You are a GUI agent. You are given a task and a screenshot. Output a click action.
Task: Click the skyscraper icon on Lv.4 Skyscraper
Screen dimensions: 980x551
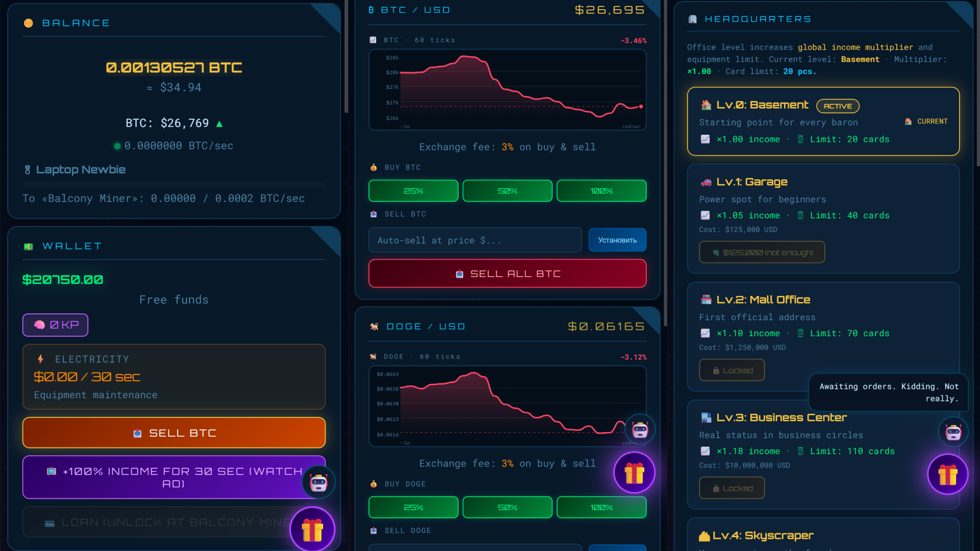pos(704,536)
